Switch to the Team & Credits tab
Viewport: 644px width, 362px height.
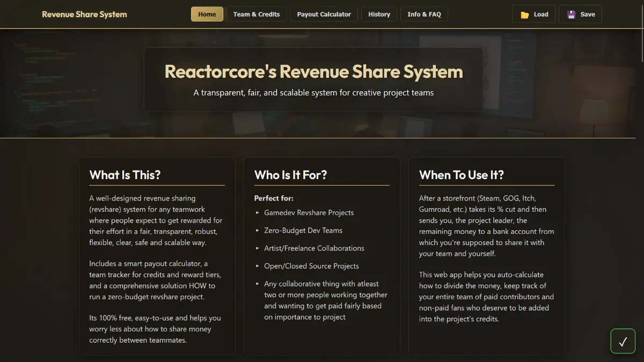click(x=257, y=14)
